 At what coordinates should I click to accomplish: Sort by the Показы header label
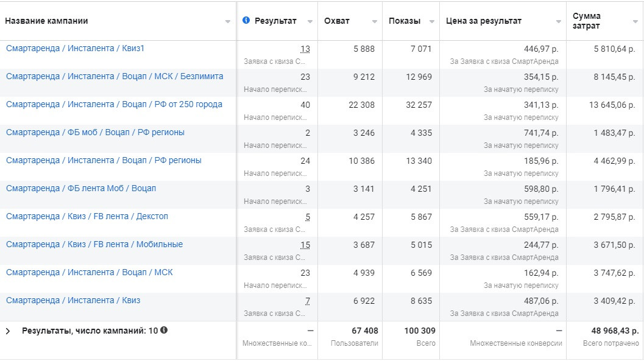[x=405, y=21]
